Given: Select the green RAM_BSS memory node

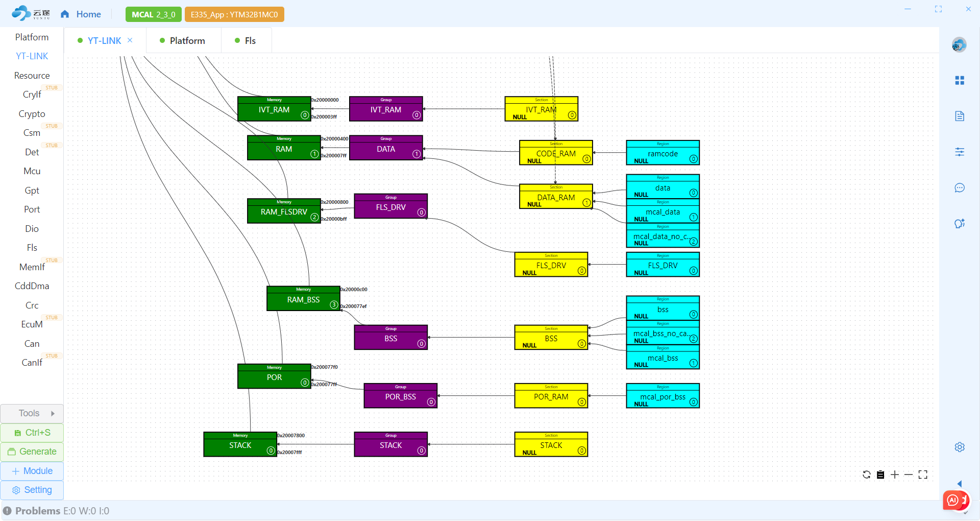Looking at the screenshot, I should tap(303, 298).
